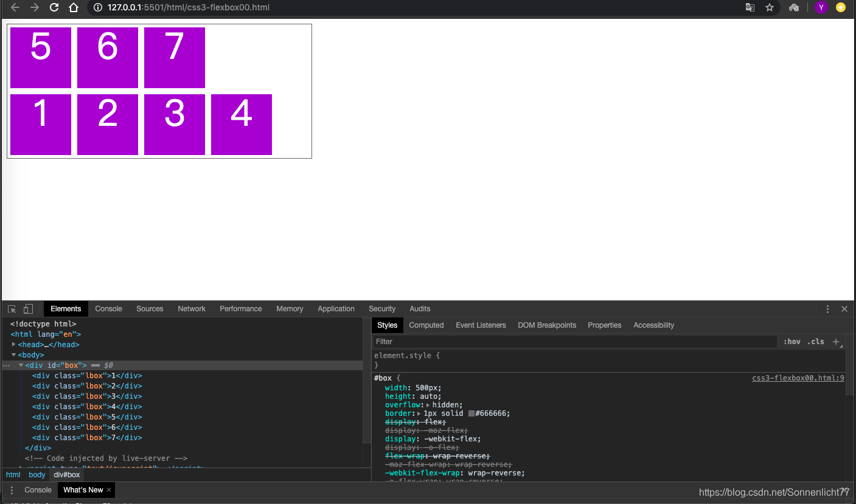Select the lbox div containing 4
Image resolution: width=856 pixels, height=504 pixels.
[87, 407]
